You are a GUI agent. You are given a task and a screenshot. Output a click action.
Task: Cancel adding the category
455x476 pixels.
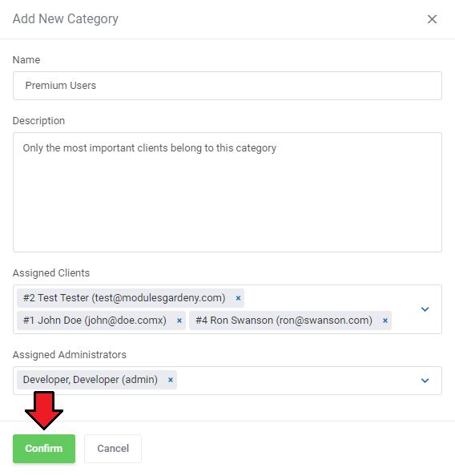click(113, 449)
